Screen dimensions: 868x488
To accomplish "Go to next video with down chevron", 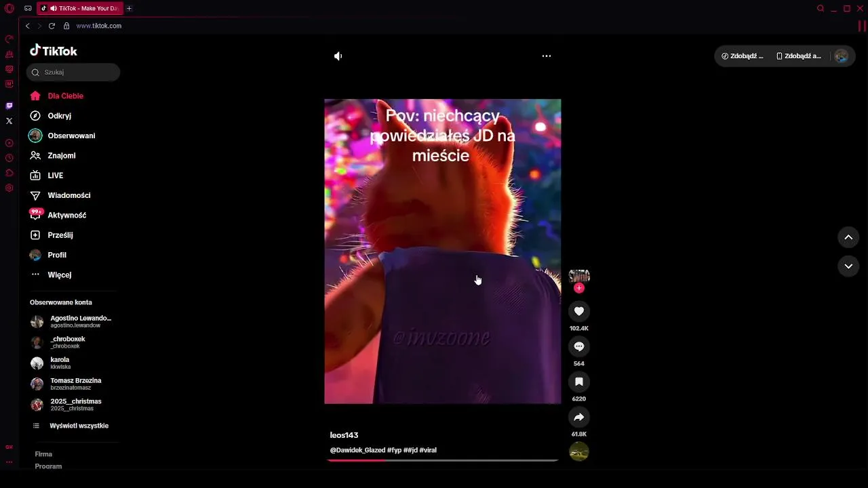I will pyautogui.click(x=848, y=266).
